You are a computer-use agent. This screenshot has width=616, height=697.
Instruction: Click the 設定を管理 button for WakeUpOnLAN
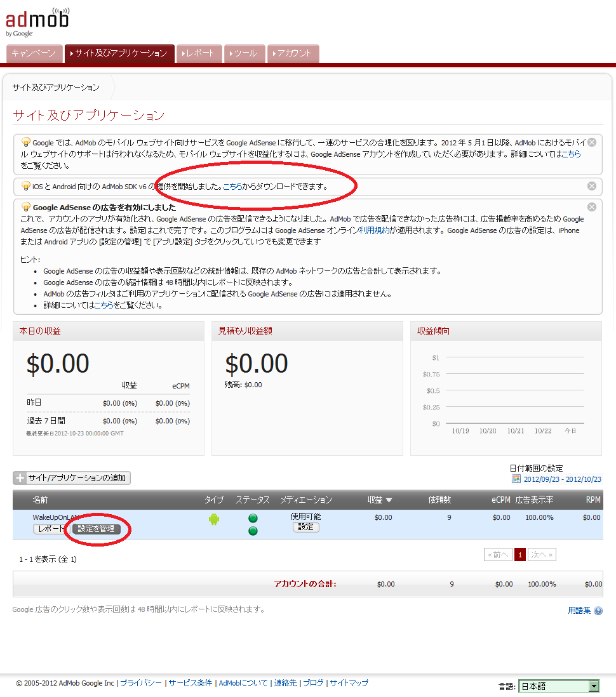[x=96, y=529]
